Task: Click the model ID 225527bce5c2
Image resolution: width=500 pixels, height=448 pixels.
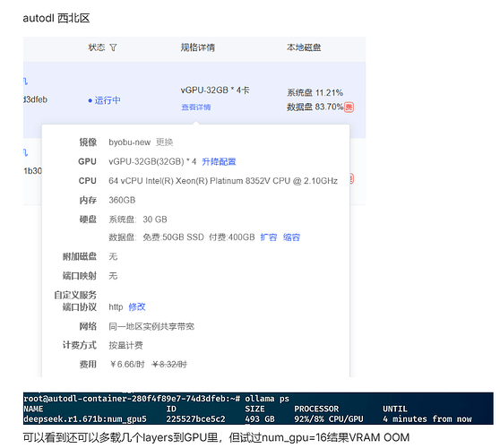Action: [x=195, y=419]
